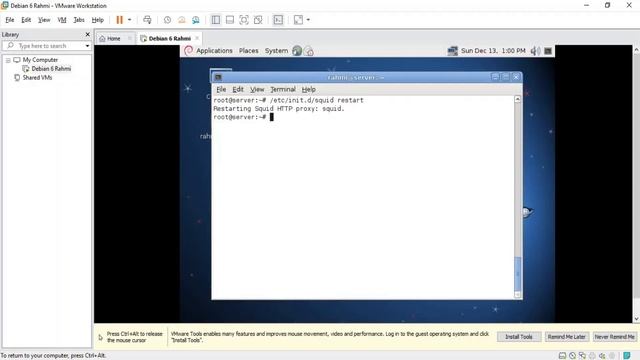Select Debian 6 Rahmi in the library tree
The image size is (640, 360).
click(51, 69)
